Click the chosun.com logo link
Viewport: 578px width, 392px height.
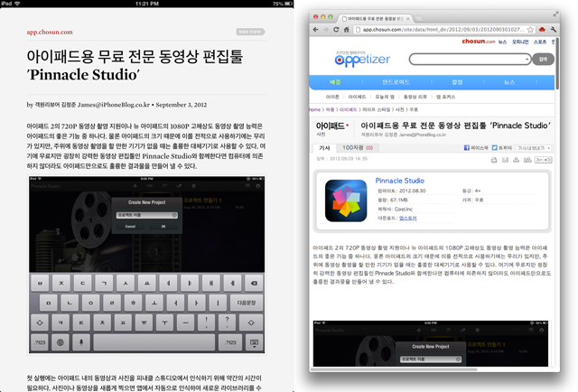click(479, 42)
